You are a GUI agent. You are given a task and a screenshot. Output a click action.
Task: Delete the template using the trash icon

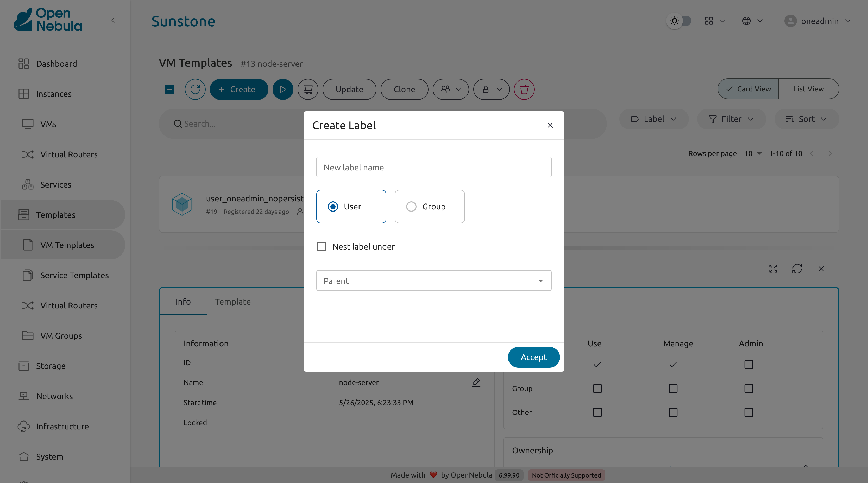point(524,89)
